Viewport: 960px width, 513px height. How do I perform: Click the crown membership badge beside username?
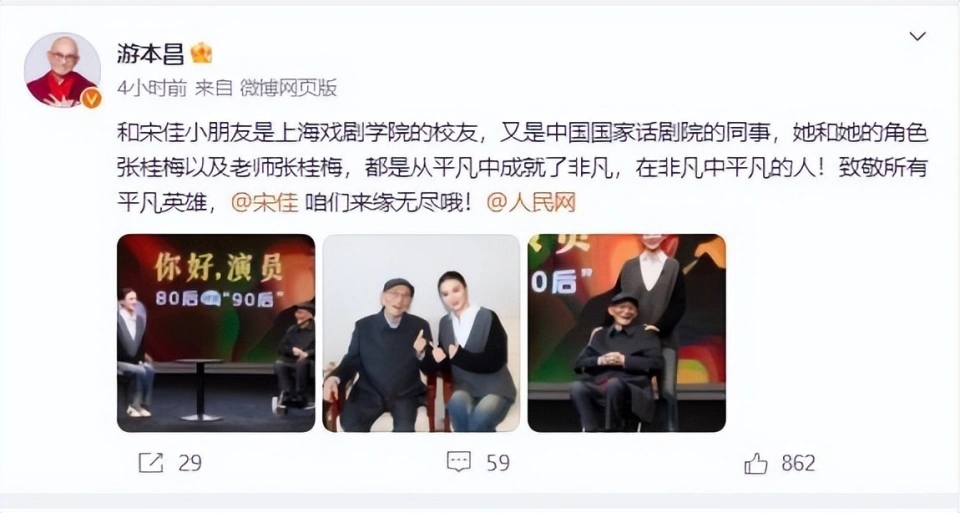pyautogui.click(x=201, y=54)
